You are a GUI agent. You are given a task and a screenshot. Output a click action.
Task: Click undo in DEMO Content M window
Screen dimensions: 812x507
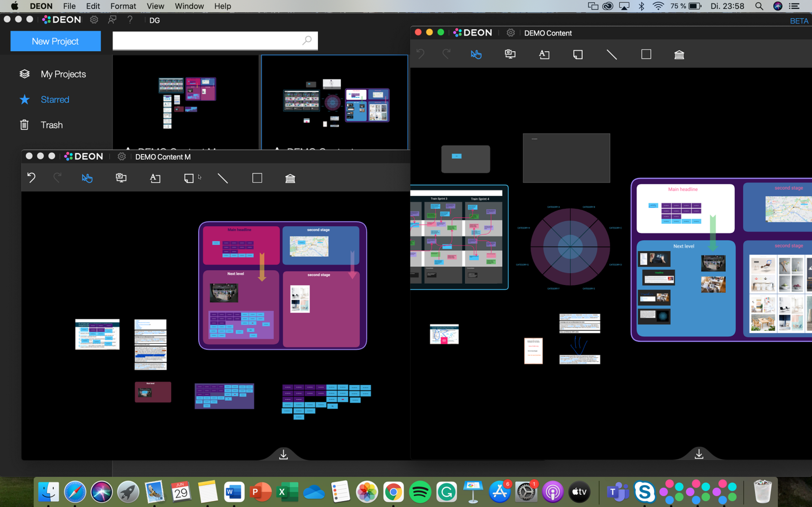31,177
